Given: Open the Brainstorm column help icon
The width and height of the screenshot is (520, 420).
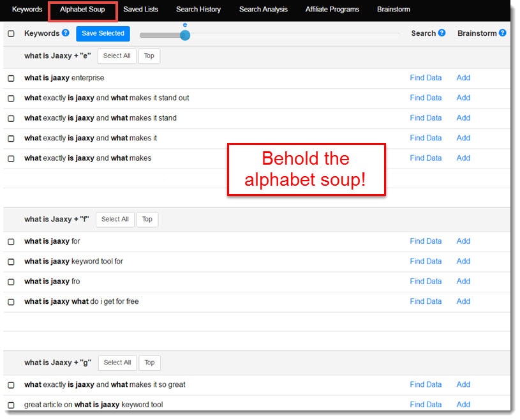Looking at the screenshot, I should click(502, 33).
